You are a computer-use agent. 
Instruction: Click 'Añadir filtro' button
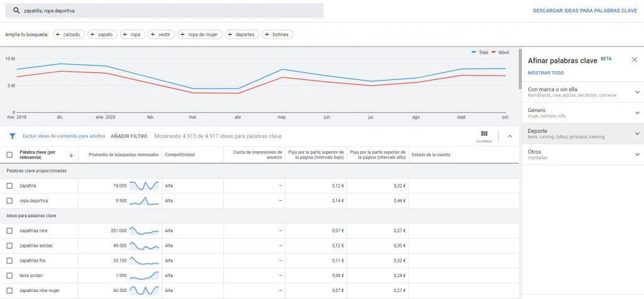pyautogui.click(x=129, y=136)
